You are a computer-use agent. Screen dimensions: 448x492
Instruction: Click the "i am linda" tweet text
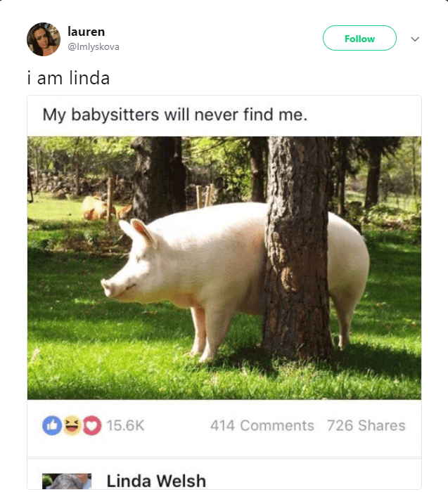coord(68,78)
